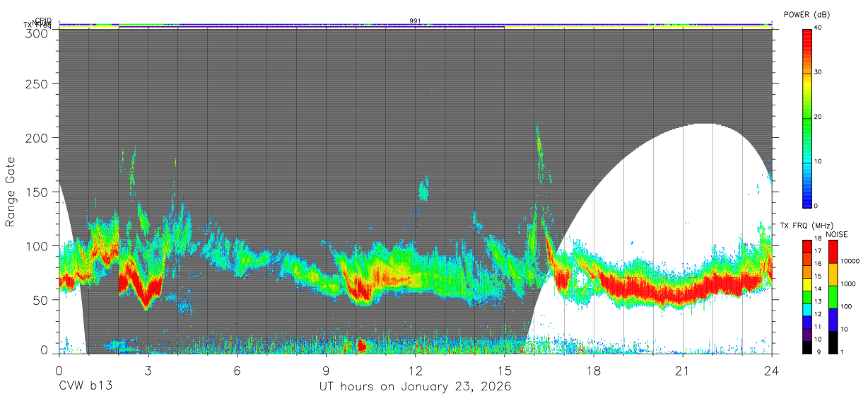Click the 3 hour tick label

pos(148,370)
